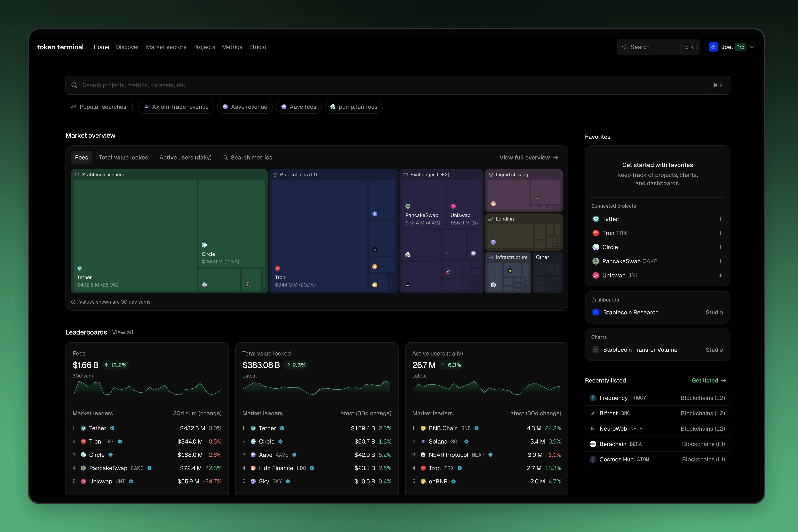Open PancakeSwap CAKE in Fees leaderboard

click(147, 468)
